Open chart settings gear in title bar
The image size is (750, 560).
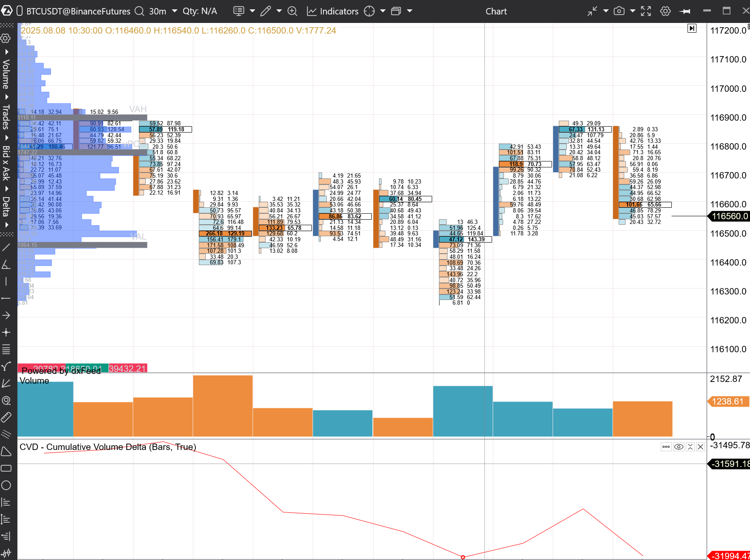pos(665,11)
